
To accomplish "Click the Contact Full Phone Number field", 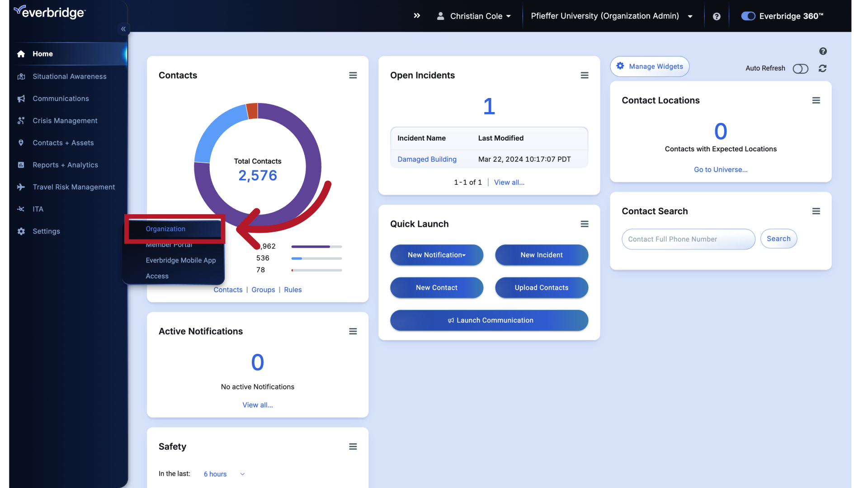I will pyautogui.click(x=689, y=239).
